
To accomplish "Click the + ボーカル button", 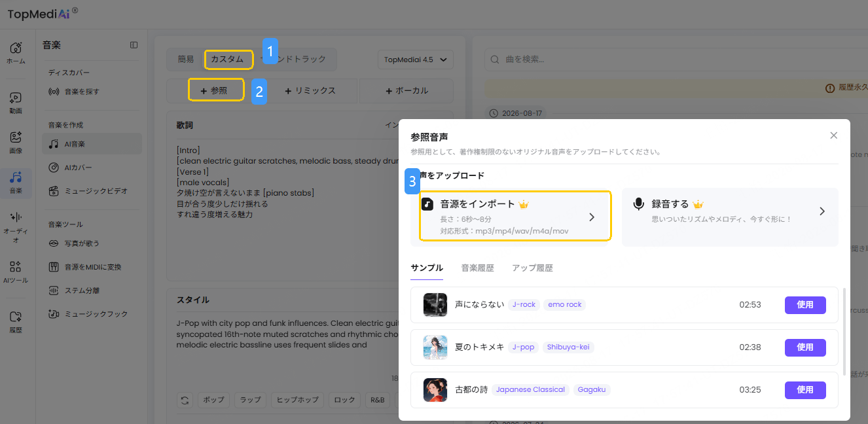I will pyautogui.click(x=407, y=91).
